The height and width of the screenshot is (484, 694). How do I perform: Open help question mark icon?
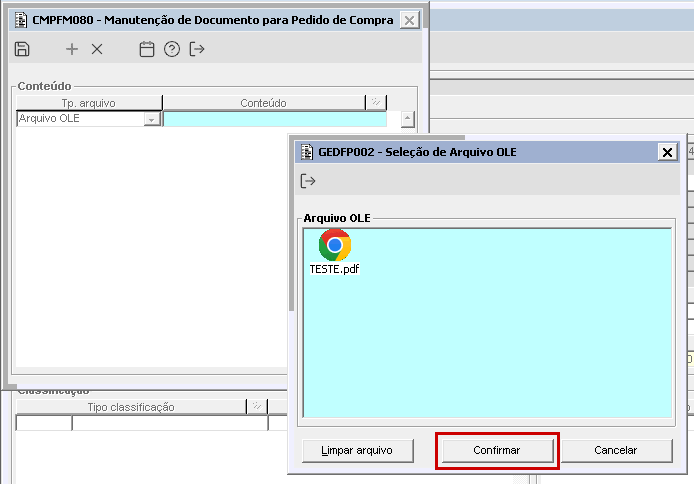[x=172, y=49]
